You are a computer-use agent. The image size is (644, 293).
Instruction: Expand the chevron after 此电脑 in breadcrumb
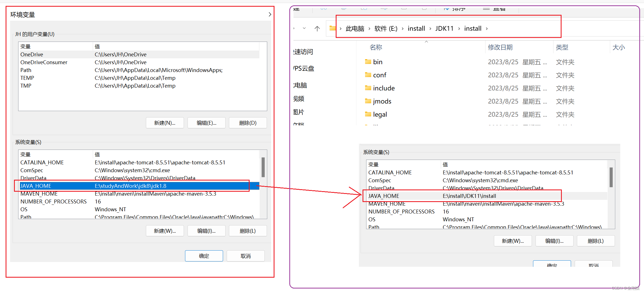[369, 28]
